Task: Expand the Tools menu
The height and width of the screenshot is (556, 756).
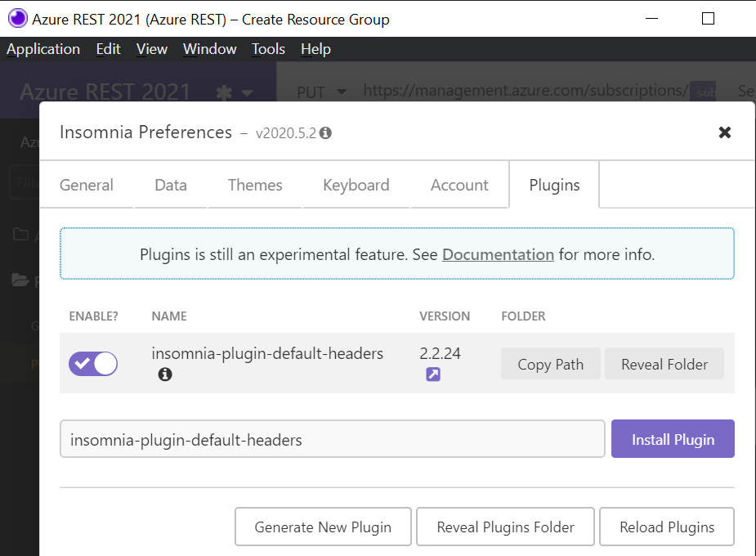Action: (268, 48)
